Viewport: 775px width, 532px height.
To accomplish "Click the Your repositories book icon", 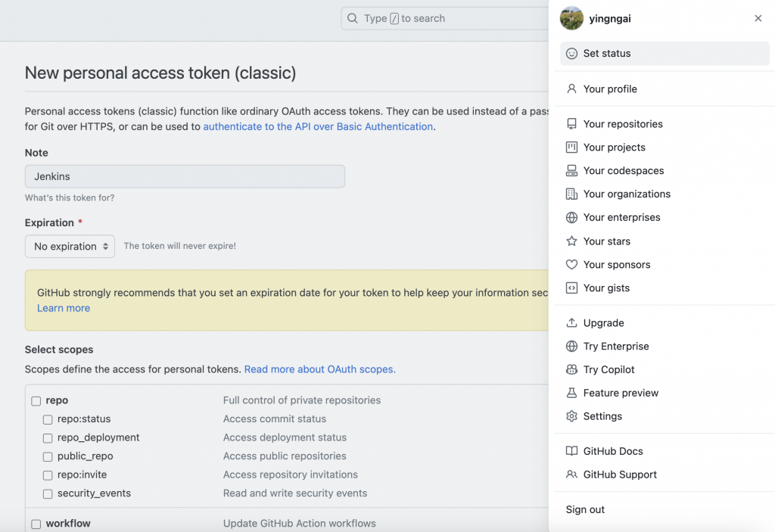I will click(x=572, y=124).
